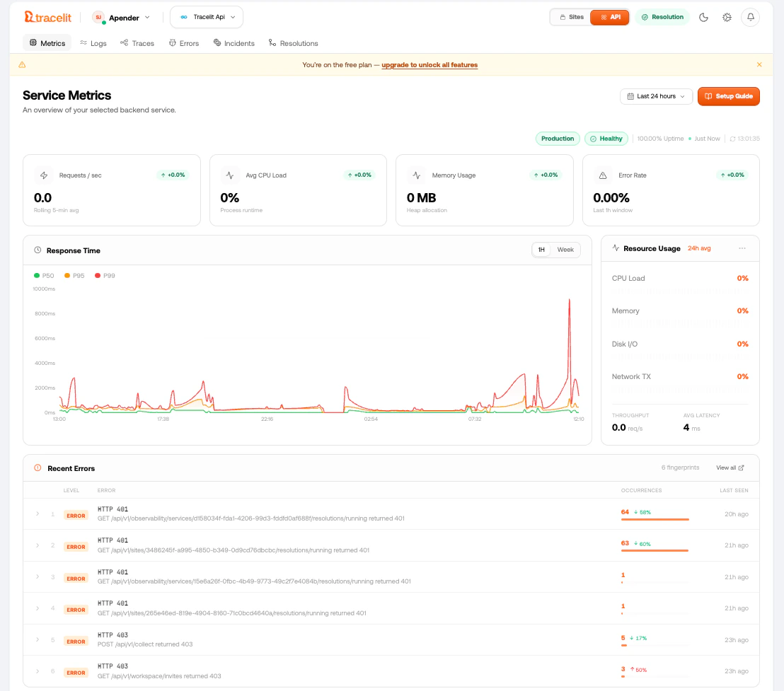The width and height of the screenshot is (784, 691).
Task: Click the Response Time clock icon
Action: [38, 250]
